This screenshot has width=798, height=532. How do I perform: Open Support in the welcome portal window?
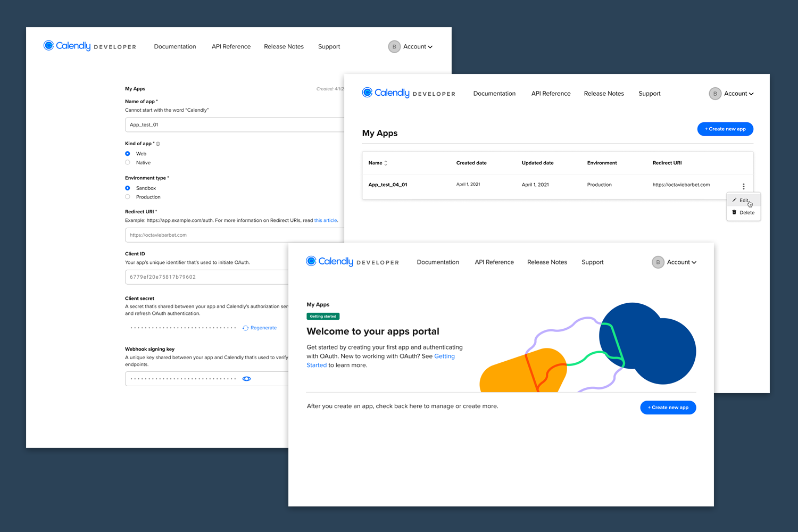pos(592,262)
